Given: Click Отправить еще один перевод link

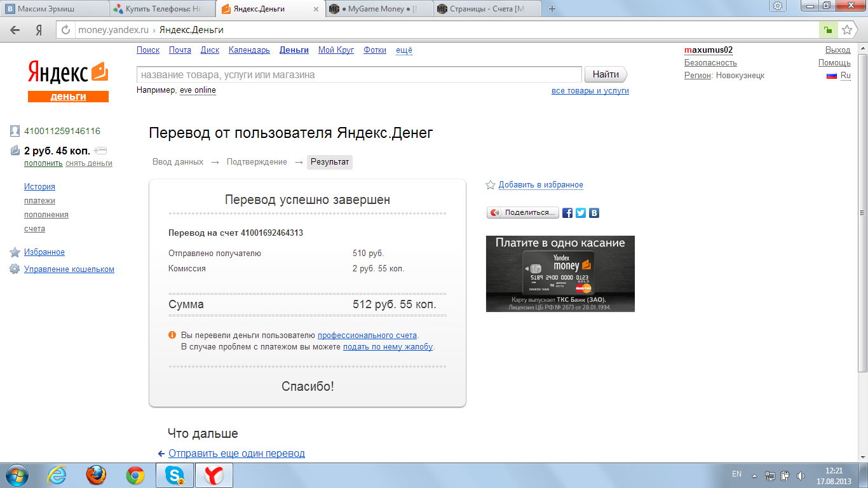Looking at the screenshot, I should pos(236,454).
